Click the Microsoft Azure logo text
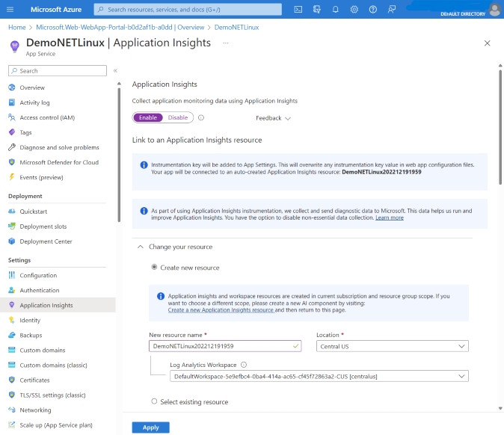 (56, 9)
